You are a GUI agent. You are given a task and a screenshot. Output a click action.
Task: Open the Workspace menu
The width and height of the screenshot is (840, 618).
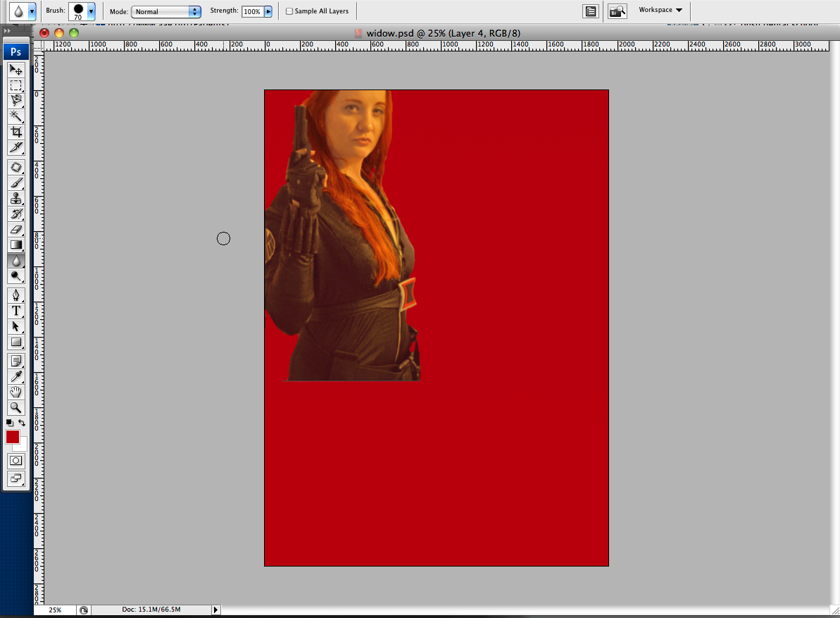coord(660,10)
